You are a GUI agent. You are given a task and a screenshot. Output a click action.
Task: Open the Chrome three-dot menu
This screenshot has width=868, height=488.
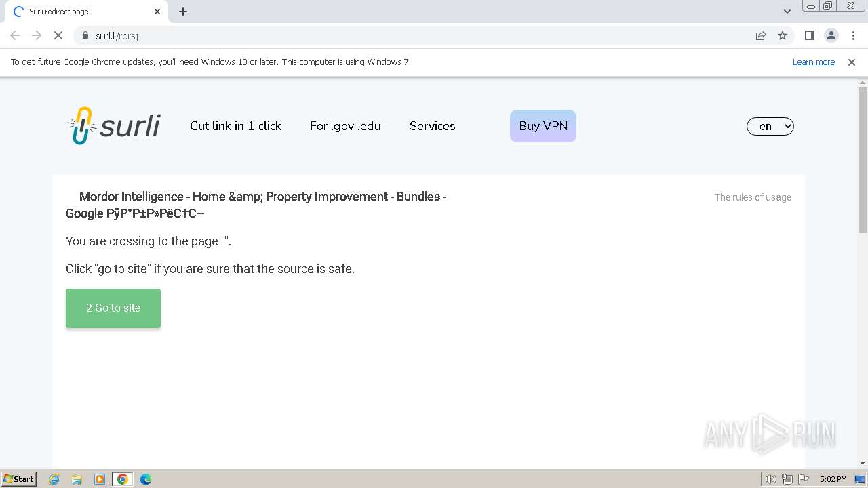click(x=852, y=35)
